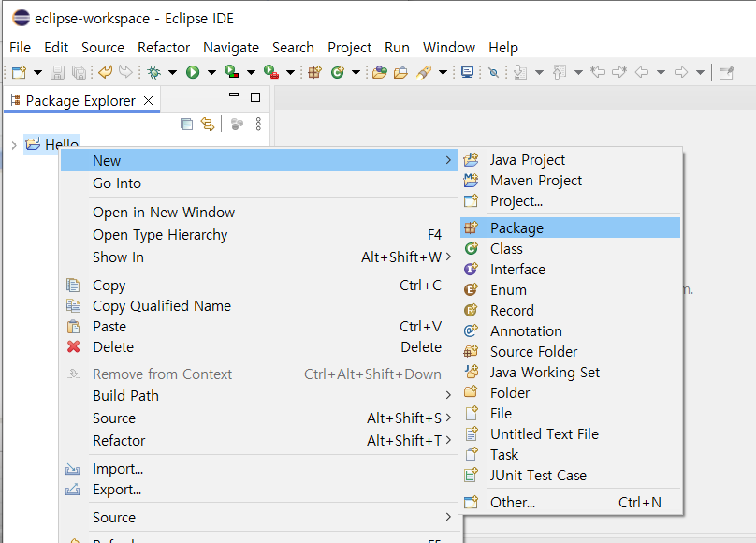Select Maven Project in New submenu
This screenshot has width=756, height=543.
coord(571,181)
